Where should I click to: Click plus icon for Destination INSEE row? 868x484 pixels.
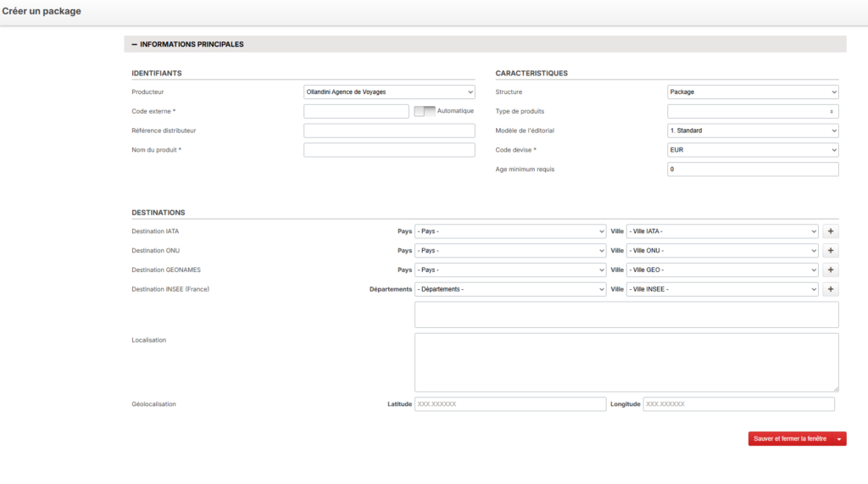tap(830, 289)
